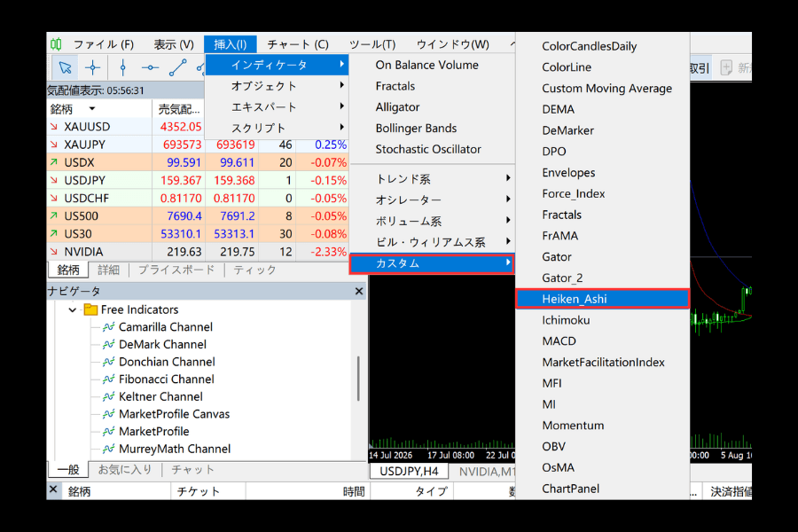Image resolution: width=798 pixels, height=532 pixels.
Task: Choose ChartPanel custom indicator
Action: pyautogui.click(x=603, y=489)
